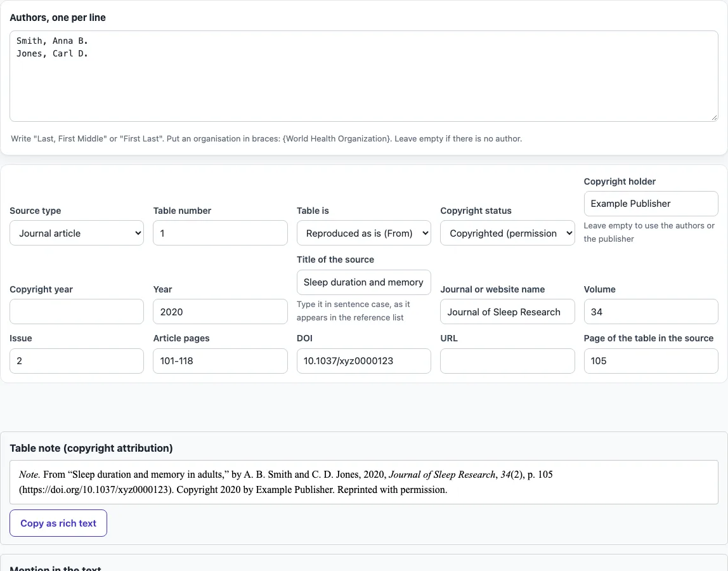Select the Copyright holder input
Viewport: 728px width, 571px height.
pyautogui.click(x=651, y=204)
